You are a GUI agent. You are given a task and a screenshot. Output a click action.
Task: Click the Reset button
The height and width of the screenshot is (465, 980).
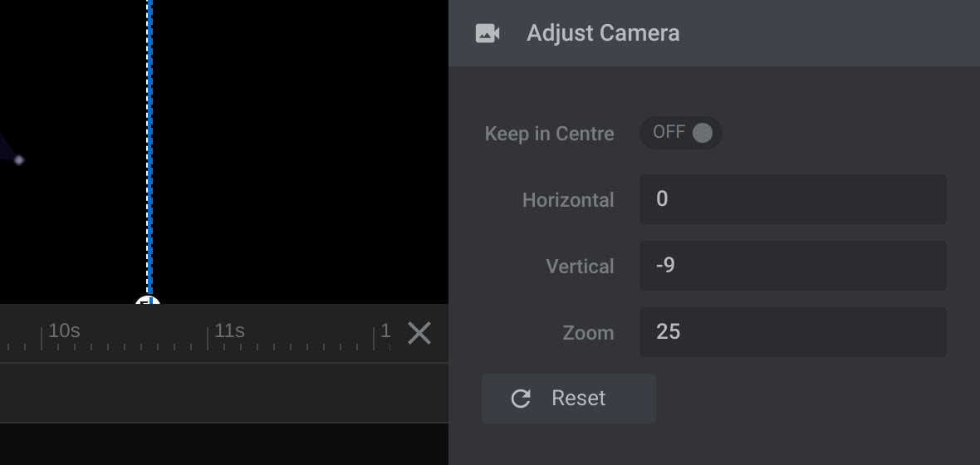568,399
